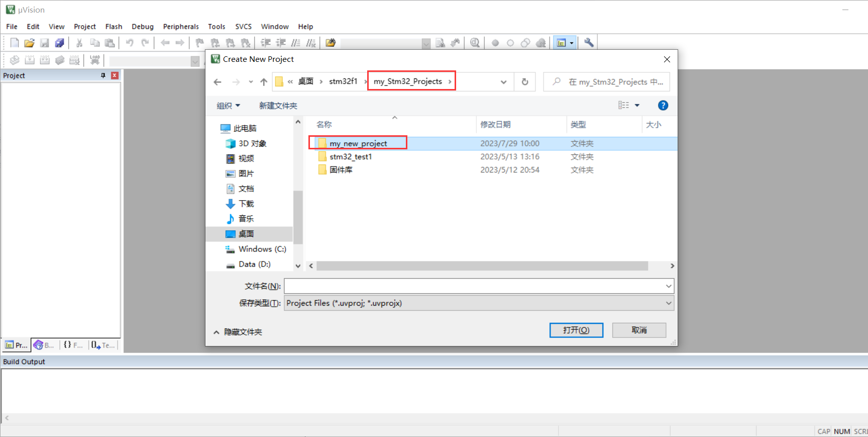
Task: Open the SVCS menu
Action: [x=243, y=27]
